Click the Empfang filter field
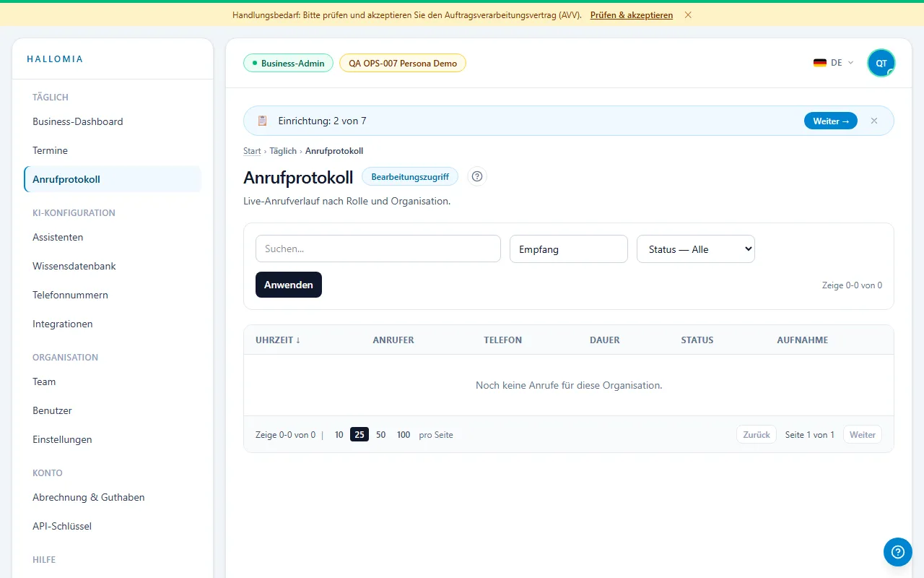 (569, 249)
